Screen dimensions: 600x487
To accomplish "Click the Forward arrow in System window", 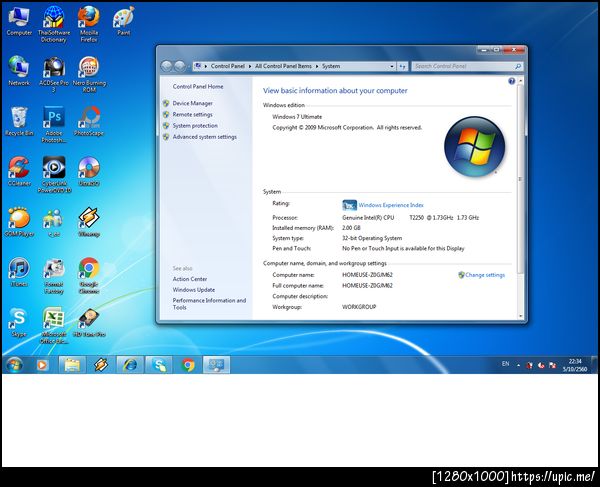I will coord(179,66).
